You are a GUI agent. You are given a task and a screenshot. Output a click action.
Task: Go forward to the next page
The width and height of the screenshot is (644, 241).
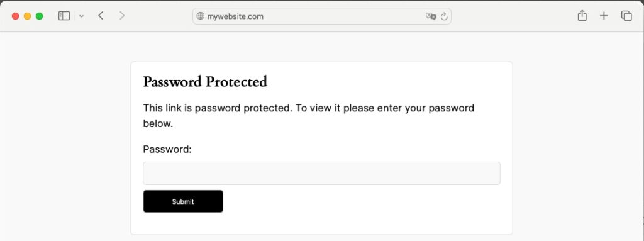point(121,16)
